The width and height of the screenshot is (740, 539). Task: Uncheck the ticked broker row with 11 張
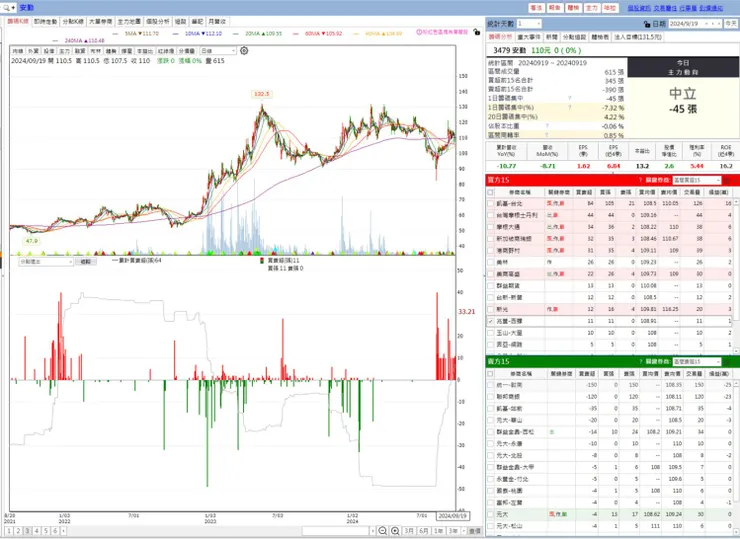click(x=490, y=321)
